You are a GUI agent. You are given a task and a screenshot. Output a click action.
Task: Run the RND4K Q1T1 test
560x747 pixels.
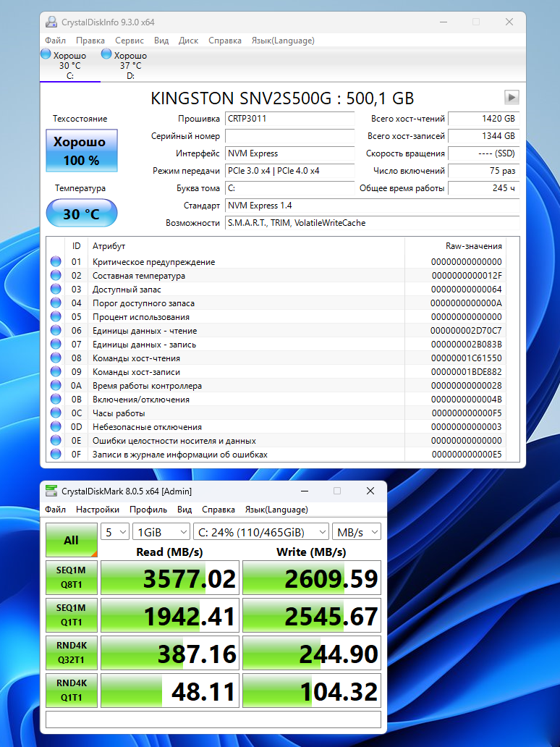point(72,691)
